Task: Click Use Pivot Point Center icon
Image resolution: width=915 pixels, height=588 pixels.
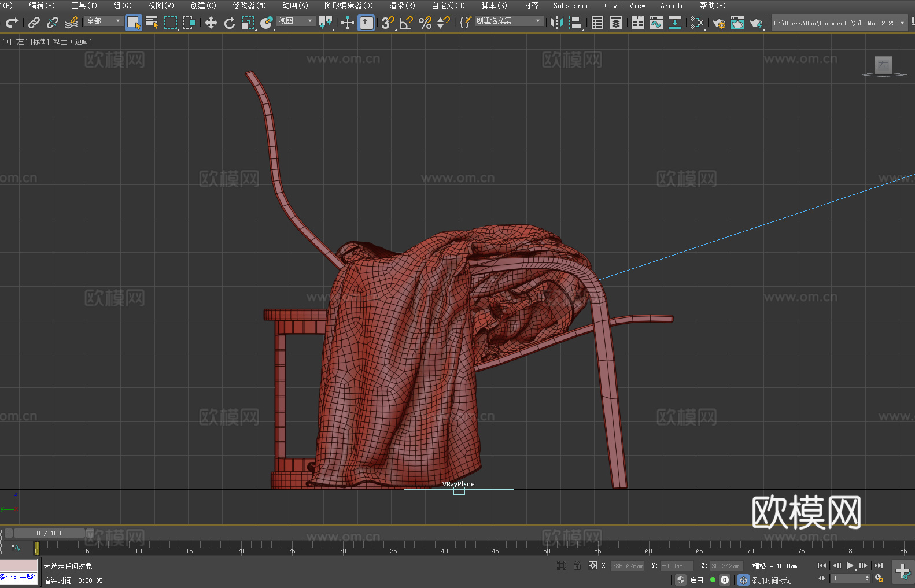Action: (326, 23)
